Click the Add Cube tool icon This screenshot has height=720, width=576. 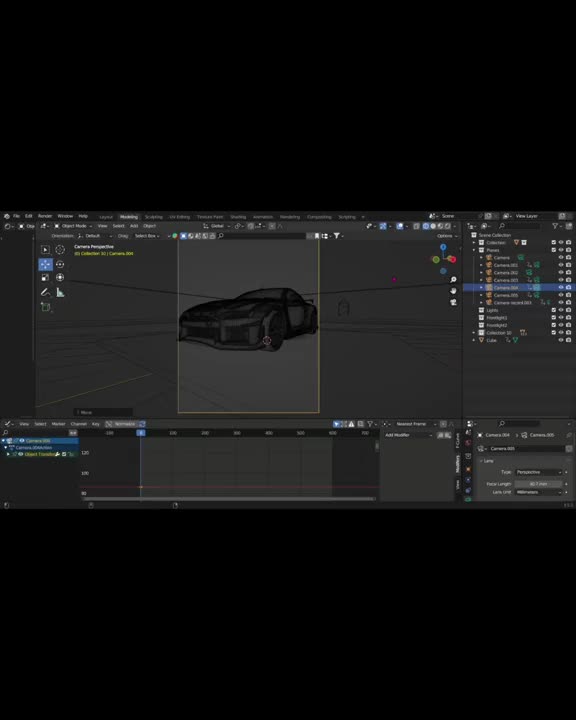point(45,307)
